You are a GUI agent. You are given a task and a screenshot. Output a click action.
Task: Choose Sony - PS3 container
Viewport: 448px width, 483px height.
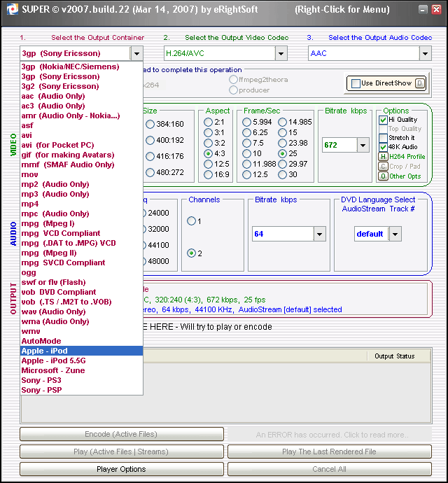tap(82, 380)
